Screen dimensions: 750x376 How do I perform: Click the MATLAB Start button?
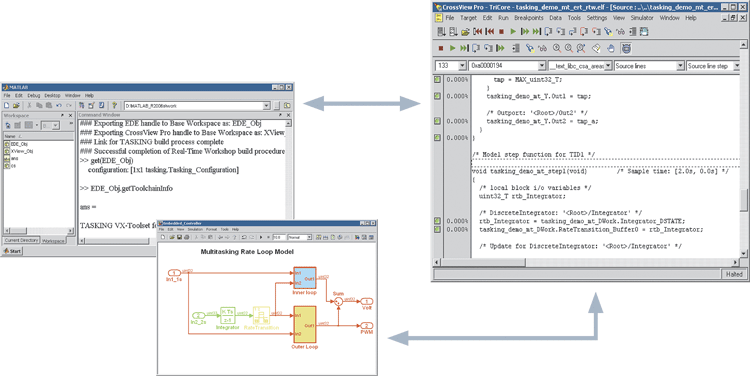[x=12, y=251]
